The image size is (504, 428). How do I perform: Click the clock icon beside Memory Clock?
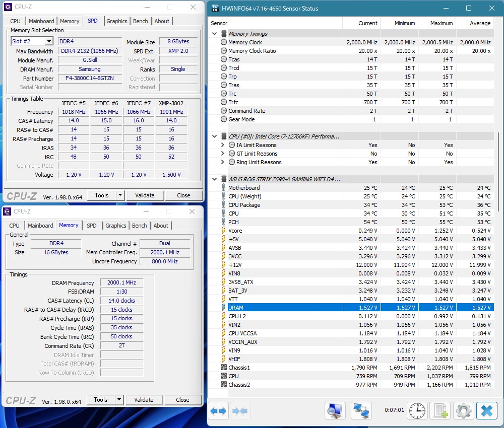click(224, 42)
